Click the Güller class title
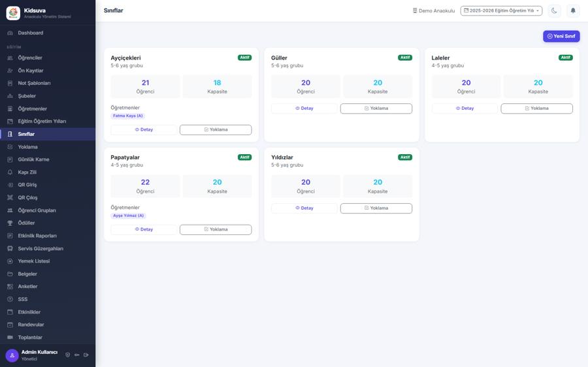The image size is (588, 367). click(279, 58)
